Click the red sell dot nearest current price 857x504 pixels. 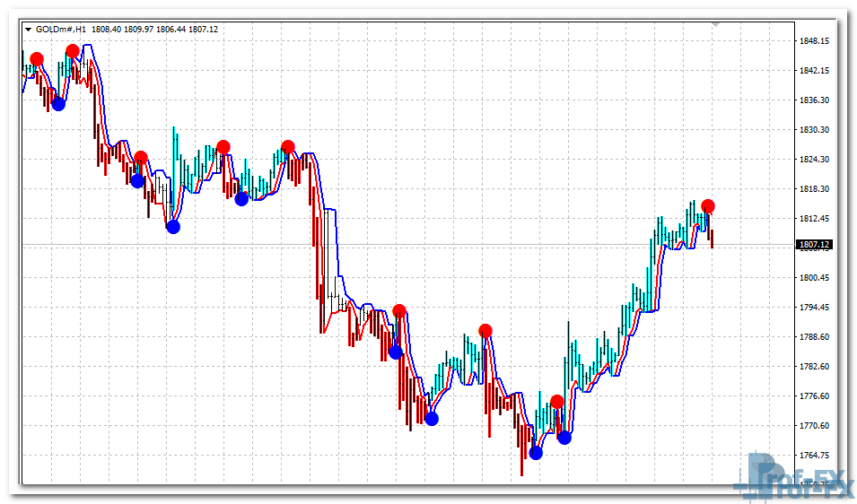tap(708, 206)
